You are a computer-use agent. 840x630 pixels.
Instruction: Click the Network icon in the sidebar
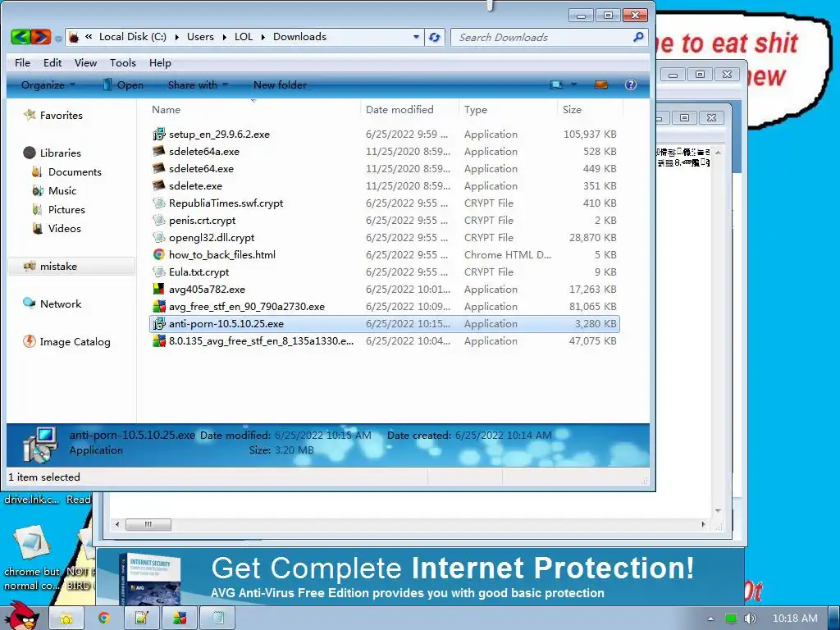pyautogui.click(x=30, y=304)
